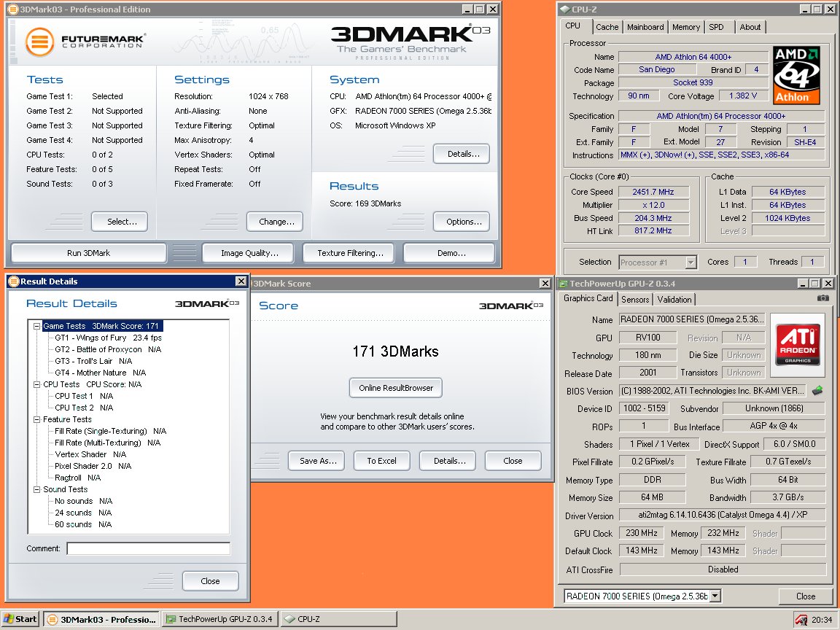Collapse the Game Tests tree node
The height and width of the screenshot is (630, 840).
pyautogui.click(x=37, y=326)
